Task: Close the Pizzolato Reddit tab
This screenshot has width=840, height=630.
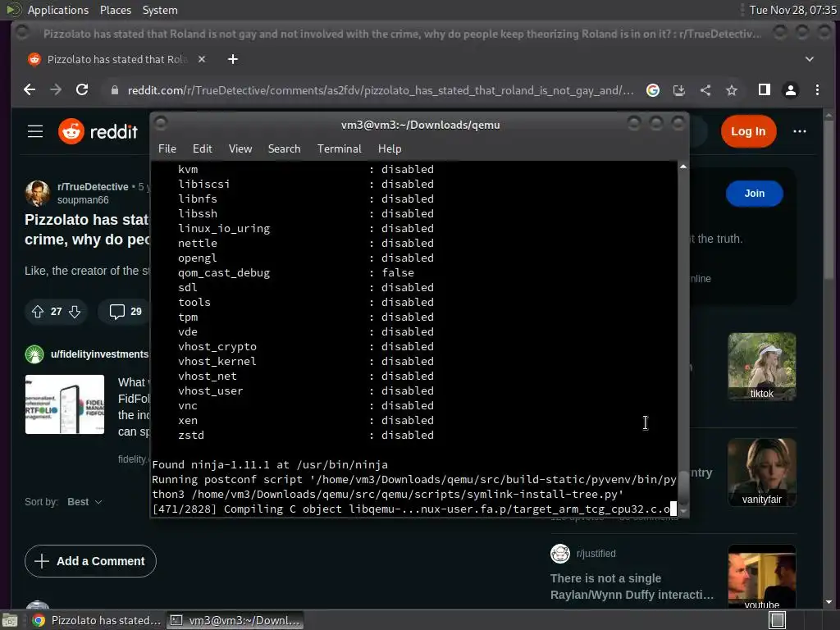Action: click(x=202, y=59)
